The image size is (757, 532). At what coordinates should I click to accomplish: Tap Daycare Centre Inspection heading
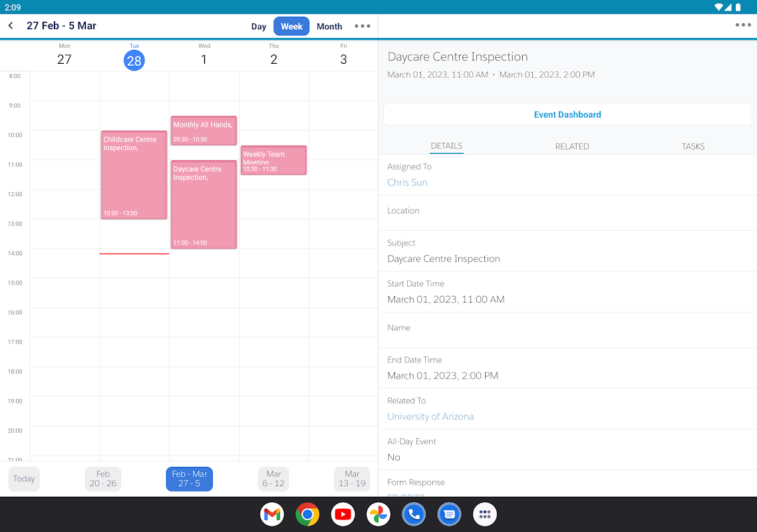458,57
